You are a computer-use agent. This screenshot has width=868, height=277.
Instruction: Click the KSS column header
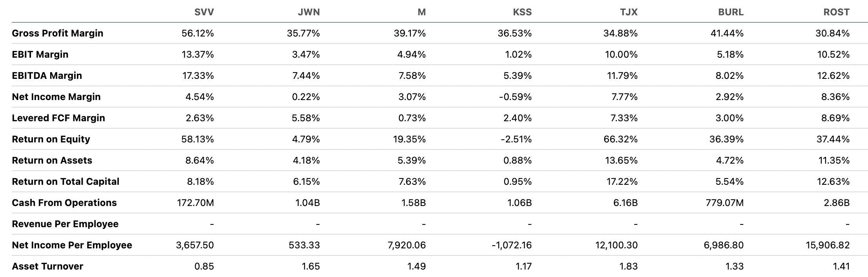coord(522,12)
